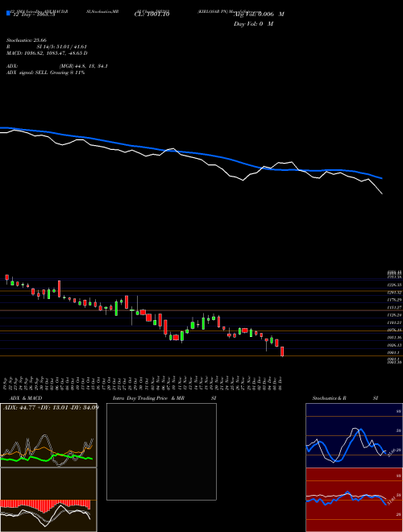Image resolution: width=403 pixels, height=532 pixels.
Task: Click the RSI 14/5 values line
Action: pyautogui.click(x=48, y=47)
